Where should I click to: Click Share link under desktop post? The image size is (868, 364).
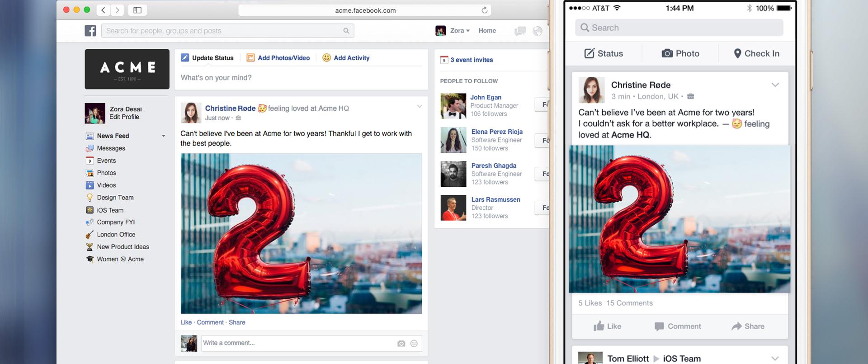(237, 322)
